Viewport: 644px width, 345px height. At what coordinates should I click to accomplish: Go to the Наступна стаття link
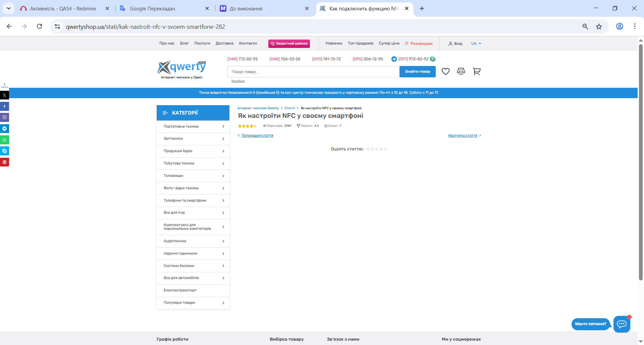click(x=463, y=136)
